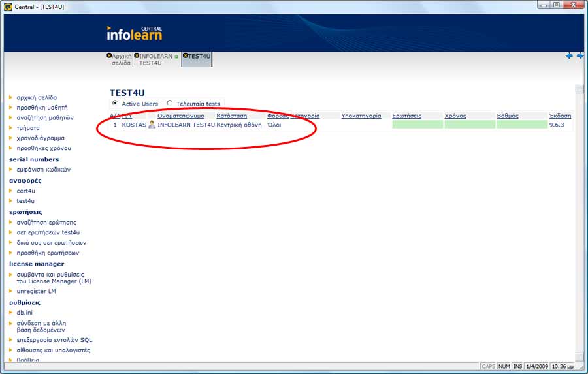Sort by the Α/Α column header
The width and height of the screenshot is (588, 374).
[x=114, y=116]
